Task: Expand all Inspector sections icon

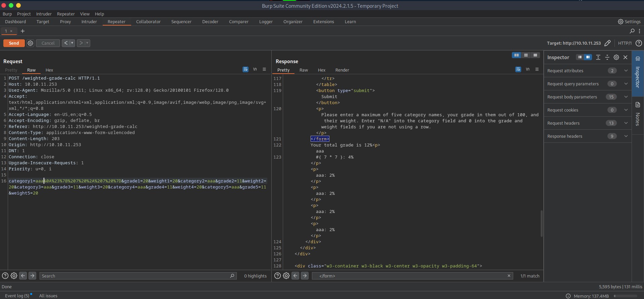Action: (x=598, y=57)
